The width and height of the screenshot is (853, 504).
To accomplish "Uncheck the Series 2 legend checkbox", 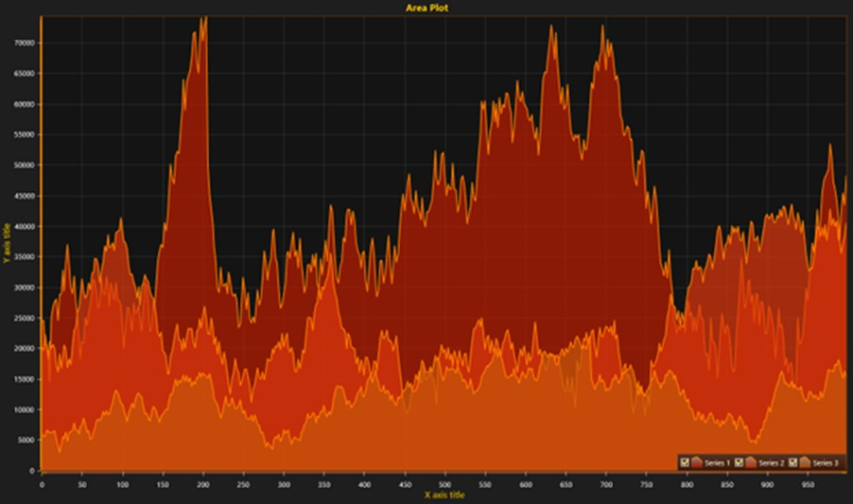I will (x=739, y=462).
